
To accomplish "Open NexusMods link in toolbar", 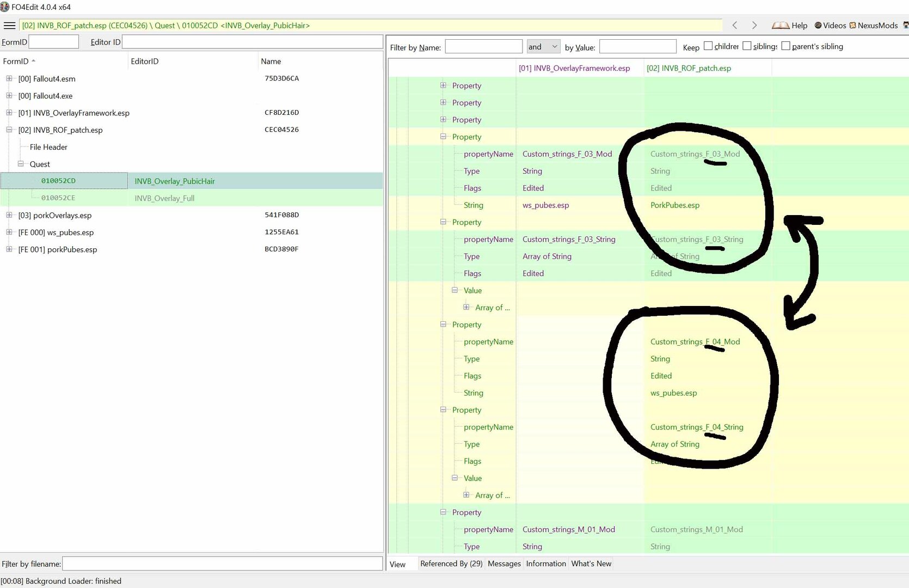I will (874, 26).
